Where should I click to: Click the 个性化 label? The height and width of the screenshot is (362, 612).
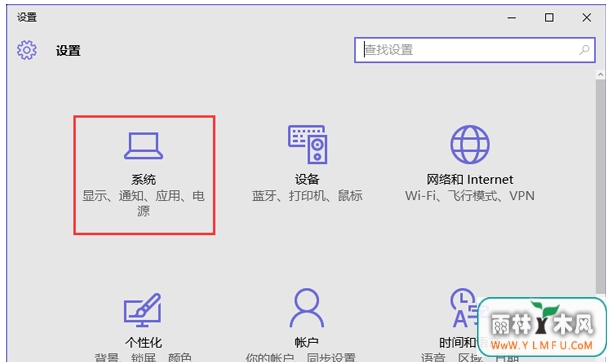pyautogui.click(x=143, y=342)
